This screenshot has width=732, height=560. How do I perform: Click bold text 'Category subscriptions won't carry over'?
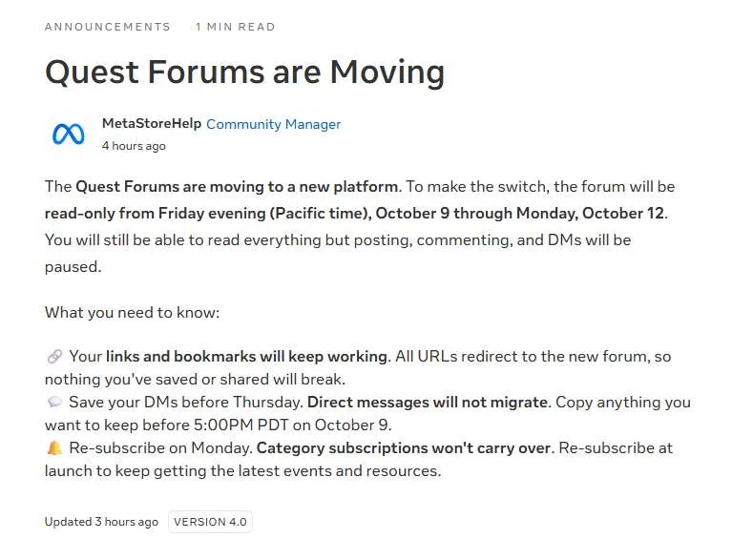click(x=404, y=448)
